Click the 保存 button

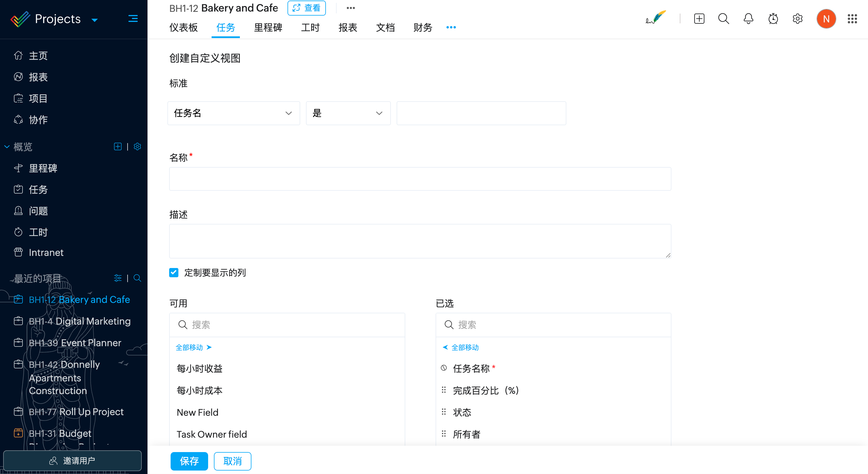(189, 461)
